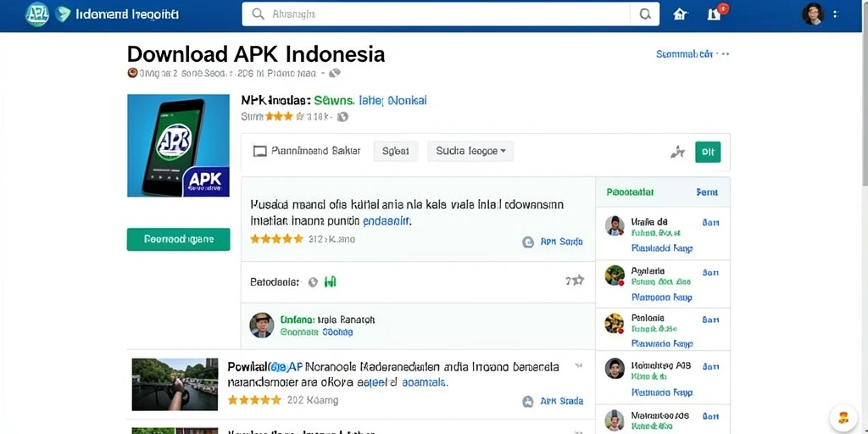
Task: Click the river photo thumbnail
Action: (175, 384)
